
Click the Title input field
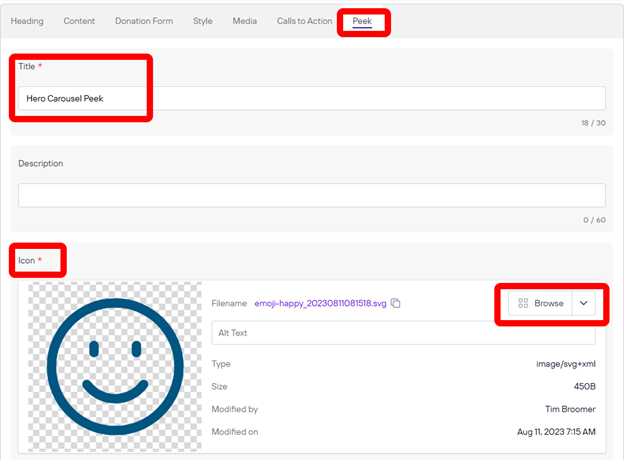coord(312,98)
